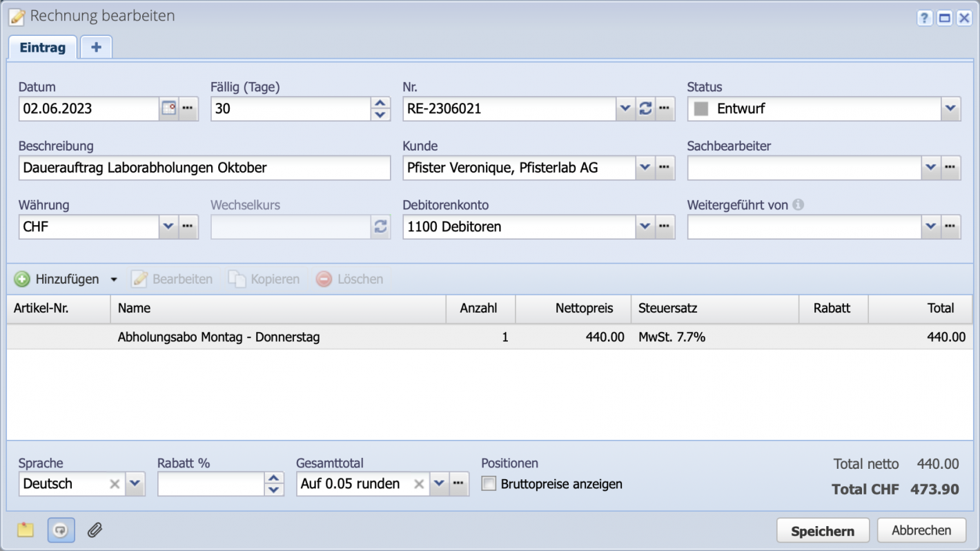This screenshot has width=980, height=551.
Task: Add a line item with the green plus
Action: [23, 279]
